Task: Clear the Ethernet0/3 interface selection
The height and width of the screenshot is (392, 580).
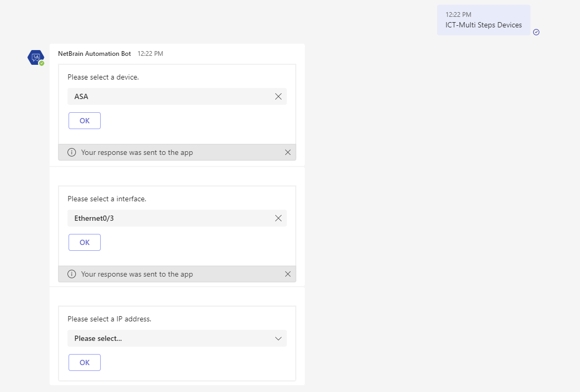Action: click(x=278, y=218)
